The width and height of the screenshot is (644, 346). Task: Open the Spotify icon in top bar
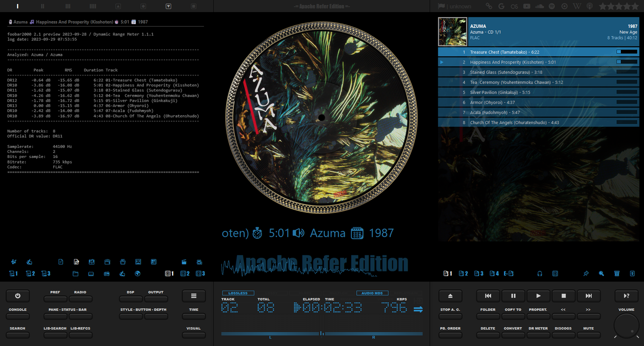tap(552, 6)
